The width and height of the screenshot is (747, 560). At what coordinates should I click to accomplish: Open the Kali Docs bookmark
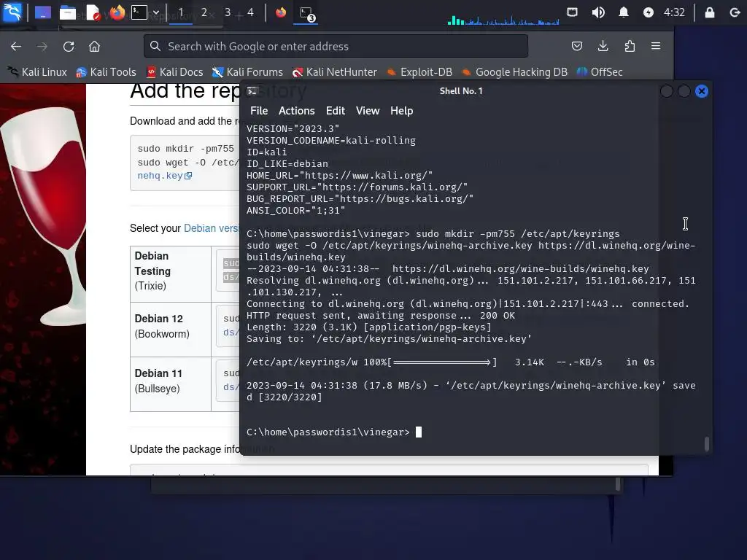tap(174, 72)
